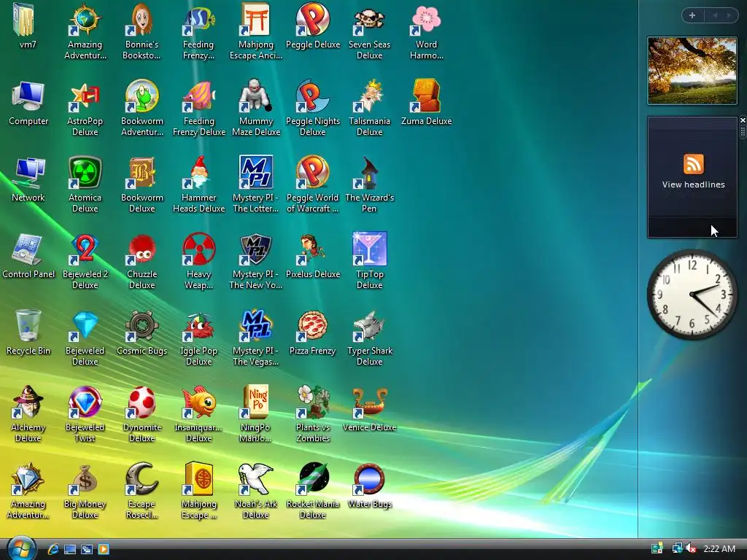Viewport: 747px width, 560px height.
Task: Select Chuzzle Deluxe shortcut
Action: [142, 262]
